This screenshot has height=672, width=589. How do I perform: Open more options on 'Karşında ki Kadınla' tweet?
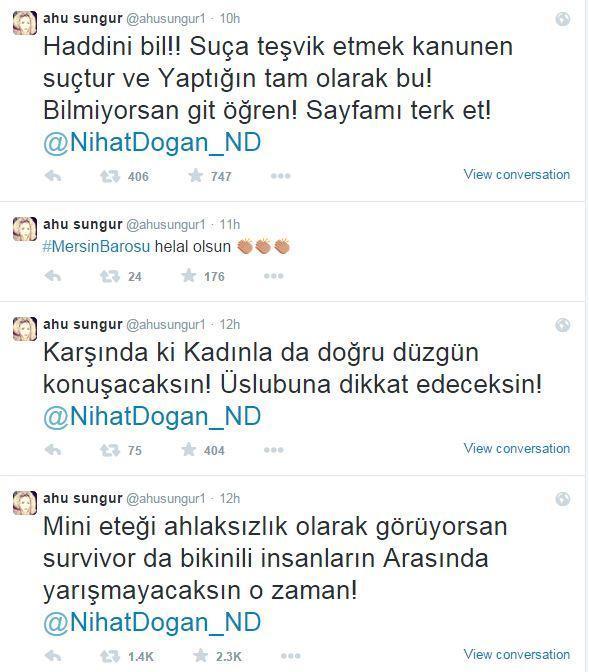point(274,450)
